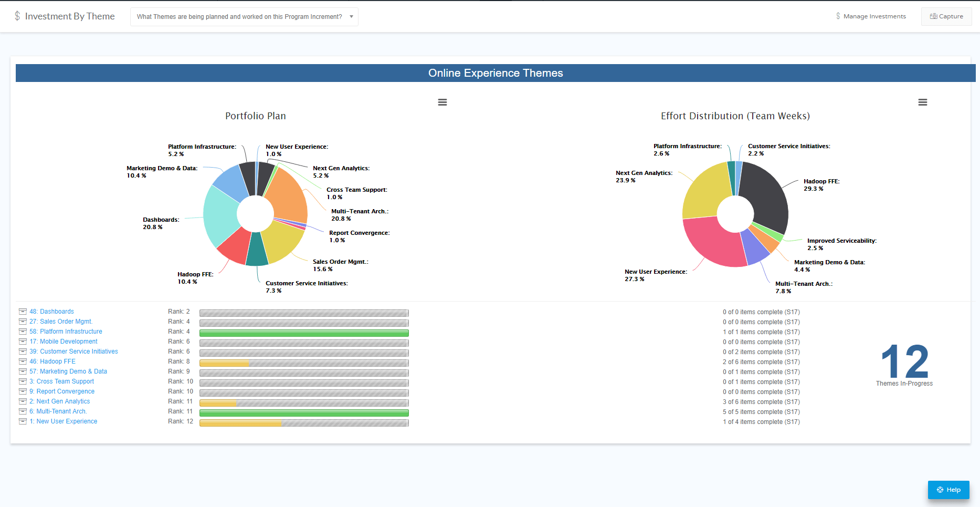
Task: Click '3 of 6 items complete (S17)' text
Action: [761, 402]
